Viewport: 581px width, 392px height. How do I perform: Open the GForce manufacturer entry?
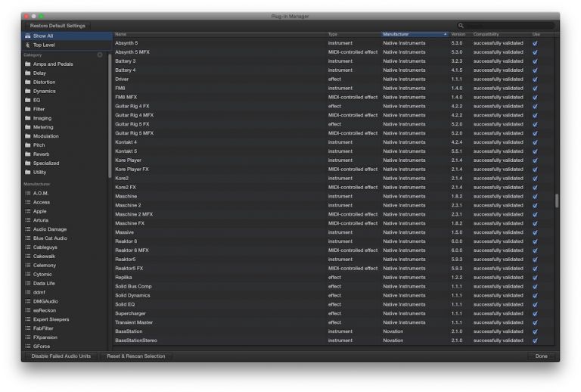pyautogui.click(x=42, y=347)
